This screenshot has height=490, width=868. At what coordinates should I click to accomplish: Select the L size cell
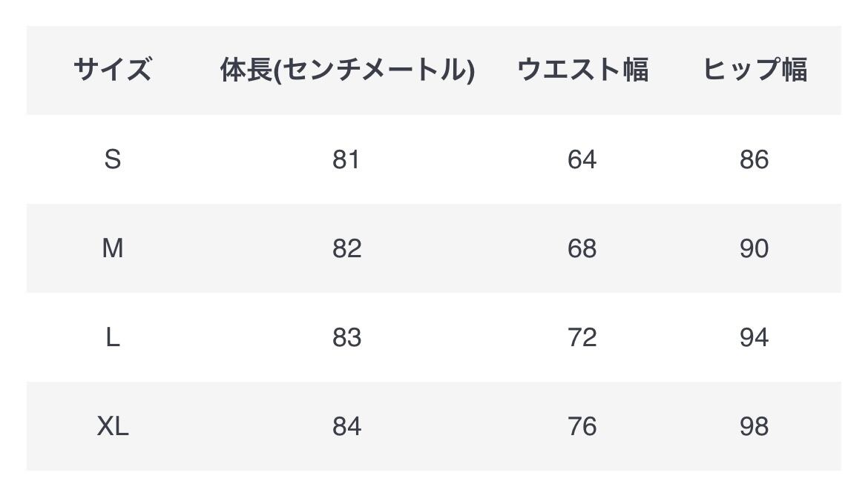tap(113, 337)
